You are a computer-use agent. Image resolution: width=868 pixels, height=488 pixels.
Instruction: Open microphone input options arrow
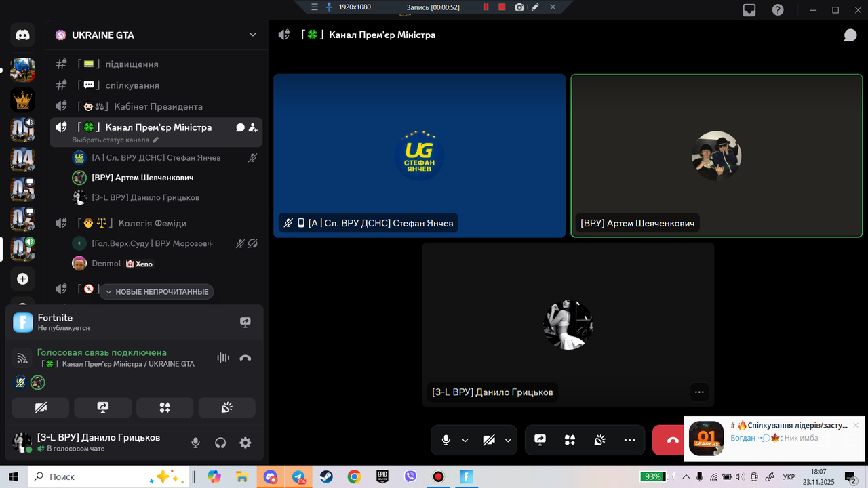pyautogui.click(x=465, y=440)
